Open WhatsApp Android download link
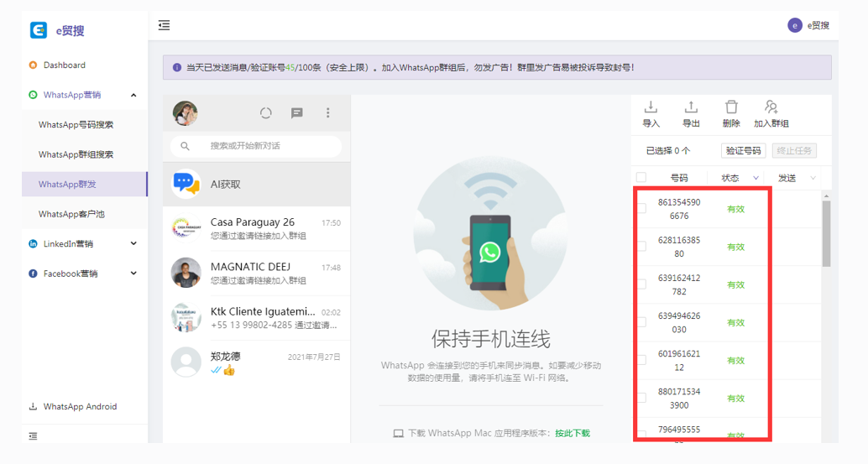The image size is (868, 464). (x=80, y=406)
